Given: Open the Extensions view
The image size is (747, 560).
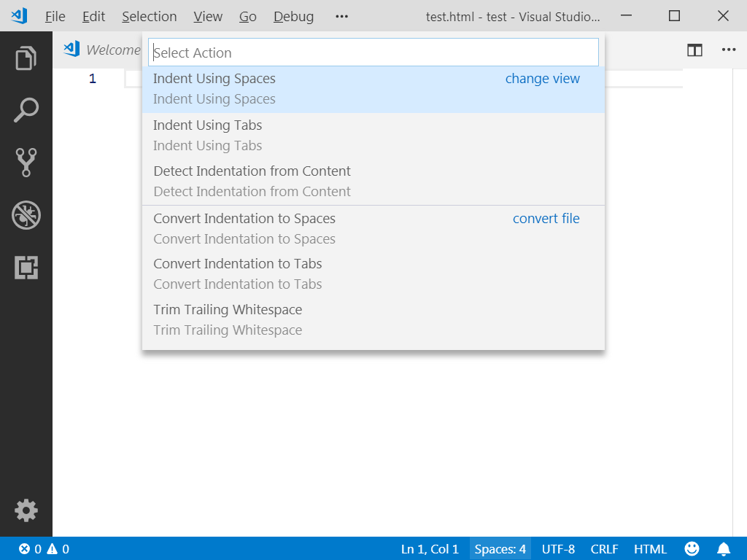Looking at the screenshot, I should coord(26,268).
